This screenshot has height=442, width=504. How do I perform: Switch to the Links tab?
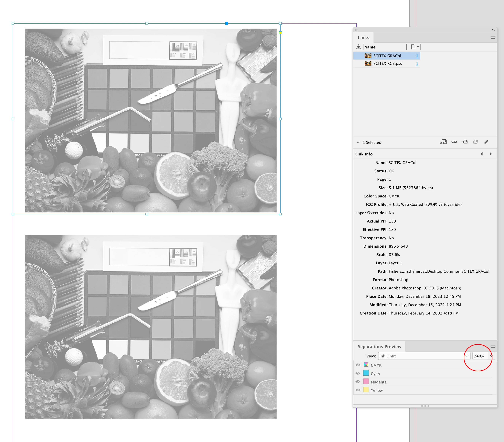(x=363, y=38)
